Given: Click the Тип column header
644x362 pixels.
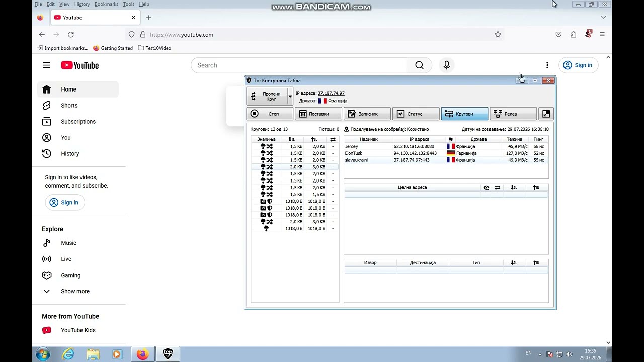Looking at the screenshot, I should point(476,263).
